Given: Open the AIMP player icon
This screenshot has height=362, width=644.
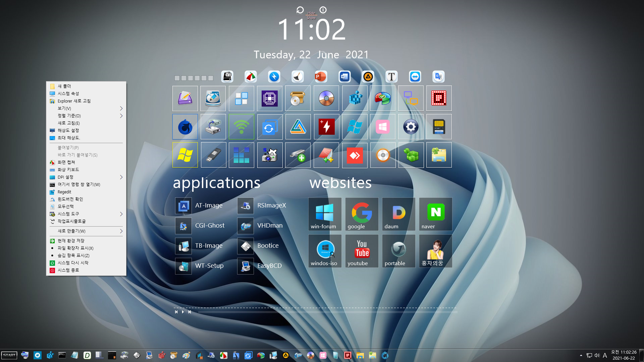Looking at the screenshot, I should tap(368, 77).
